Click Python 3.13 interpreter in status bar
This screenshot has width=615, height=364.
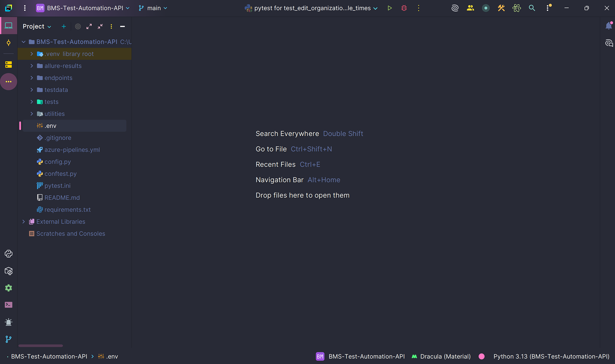pos(551,357)
